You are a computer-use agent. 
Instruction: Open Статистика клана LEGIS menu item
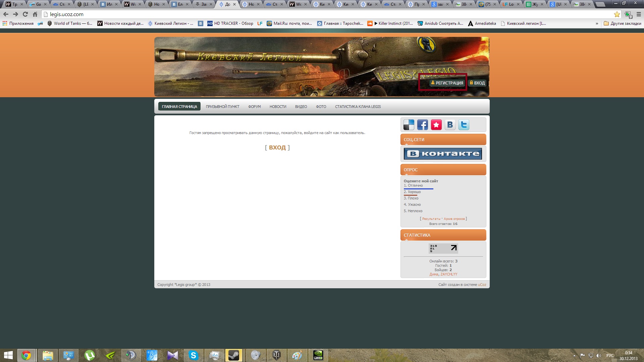(358, 107)
